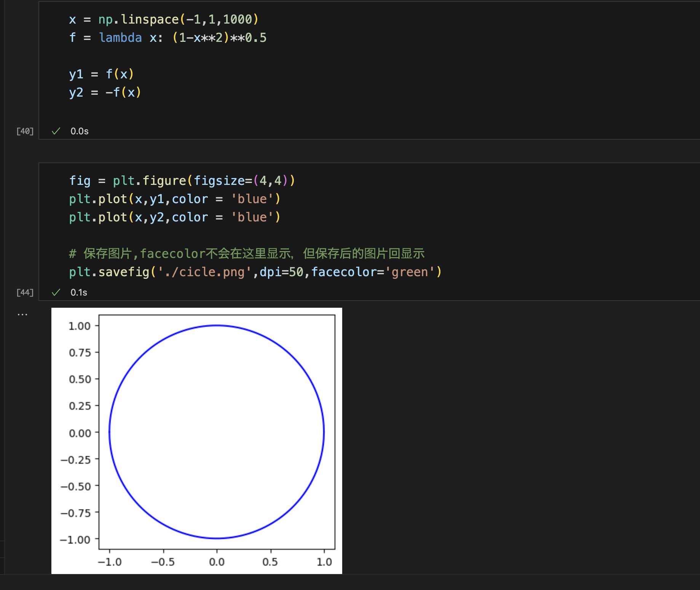
Task: Click the plt.savefig line with facecolor='green'
Action: point(255,272)
